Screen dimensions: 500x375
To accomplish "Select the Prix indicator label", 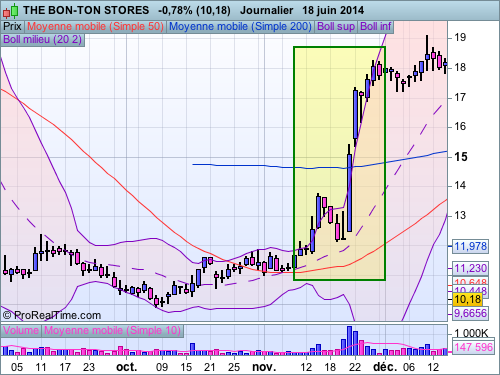I will coord(12,26).
